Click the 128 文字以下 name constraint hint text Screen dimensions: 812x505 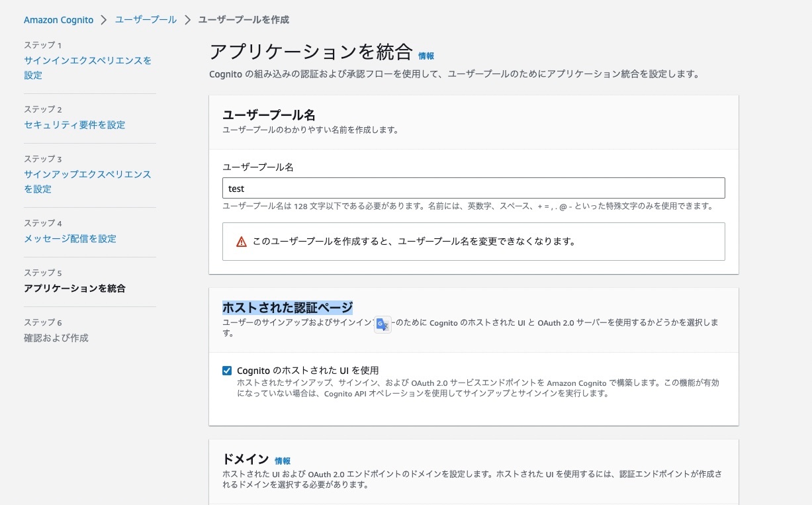click(467, 207)
